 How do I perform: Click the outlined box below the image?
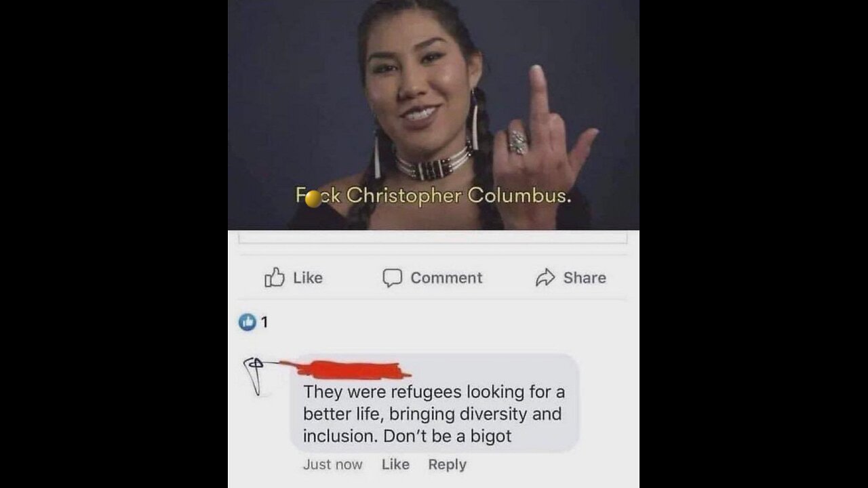[433, 237]
